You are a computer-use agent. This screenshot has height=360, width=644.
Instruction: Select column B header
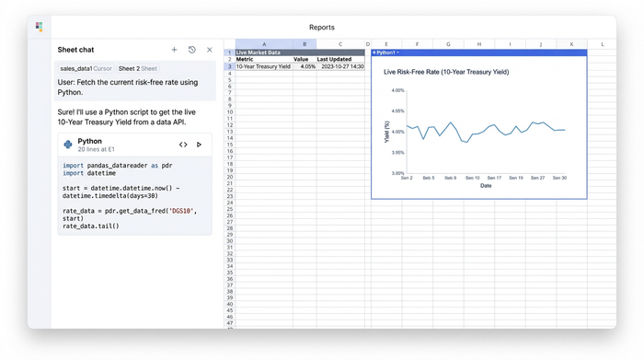pyautogui.click(x=305, y=44)
